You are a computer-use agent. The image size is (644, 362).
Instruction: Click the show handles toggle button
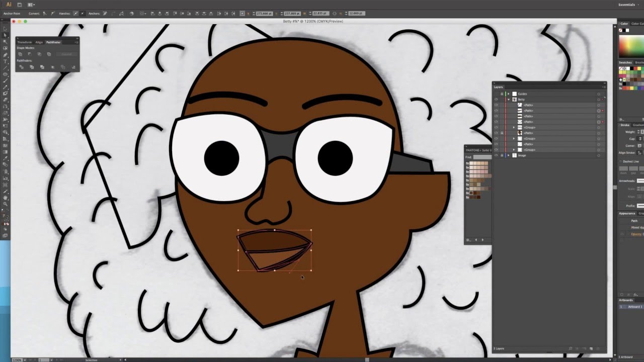75,14
